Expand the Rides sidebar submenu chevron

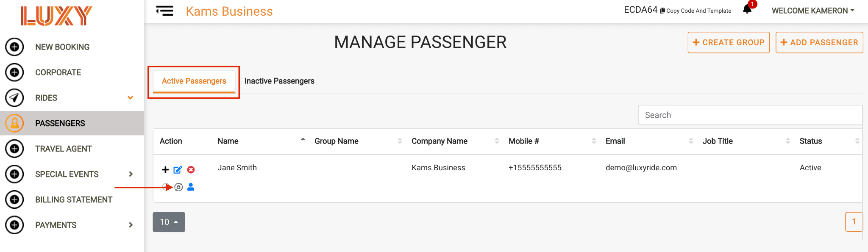point(131,98)
